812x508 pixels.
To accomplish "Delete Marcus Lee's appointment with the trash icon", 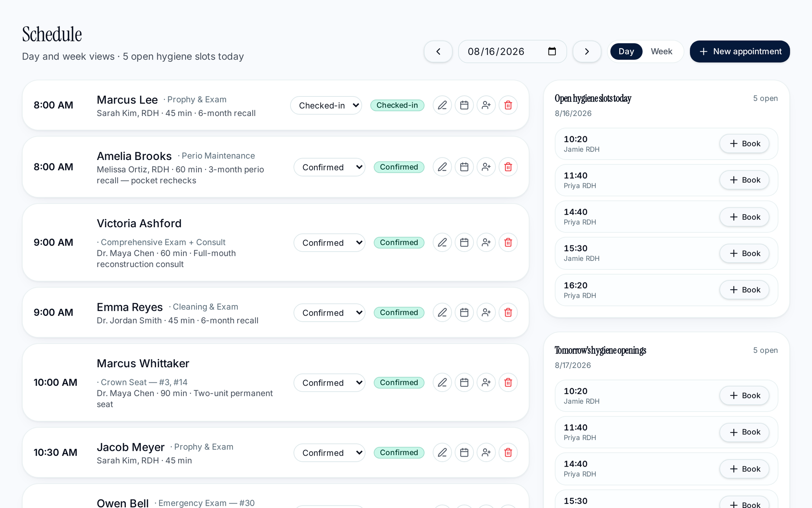I will (x=508, y=105).
